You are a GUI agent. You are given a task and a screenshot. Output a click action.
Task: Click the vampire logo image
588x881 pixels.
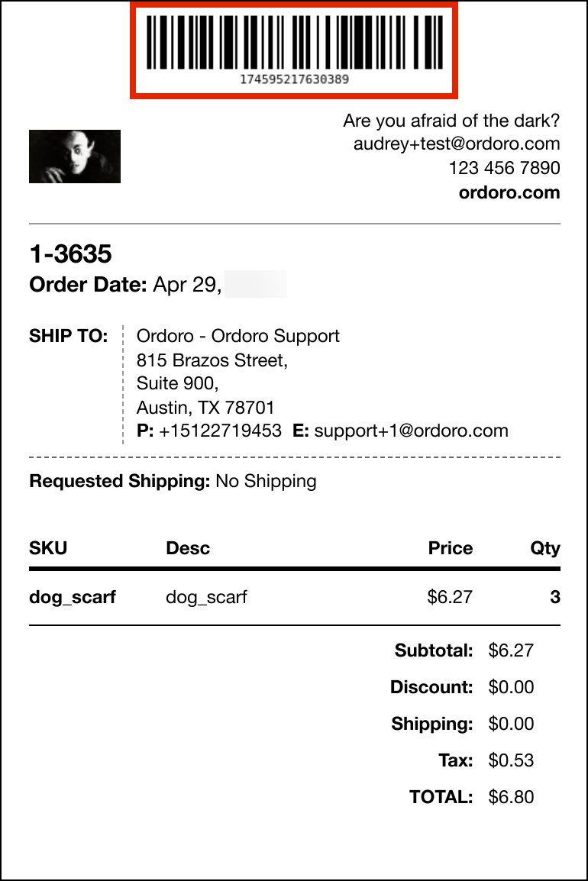click(75, 157)
